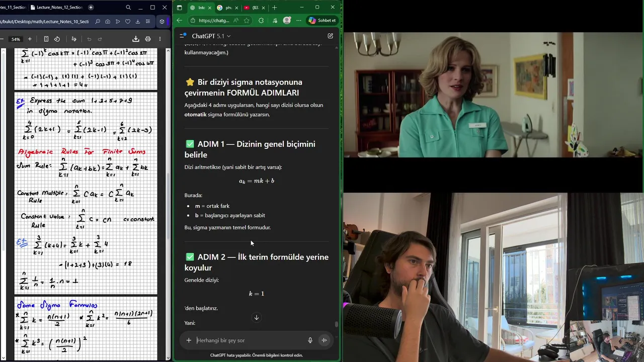The width and height of the screenshot is (644, 362).
Task: Bookmark the ChatGPT page with the star icon
Action: click(x=247, y=21)
